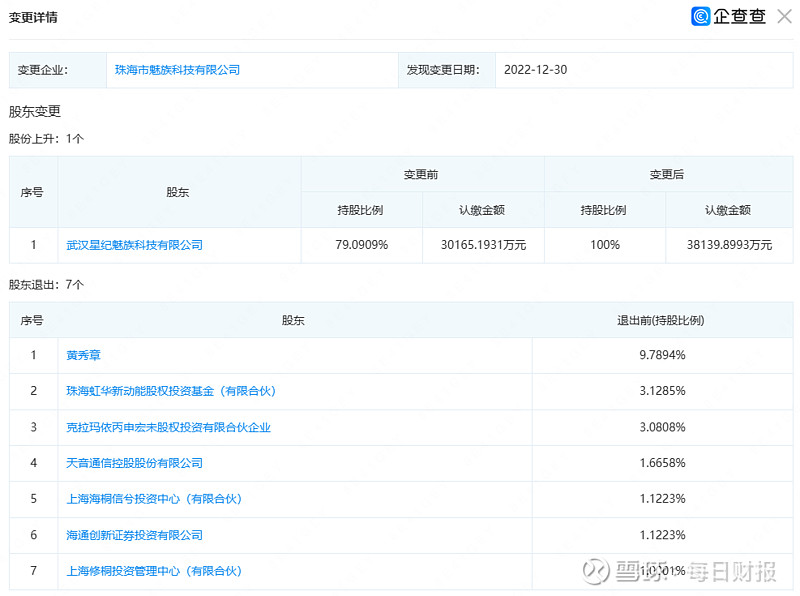The image size is (800, 596).
Task: Click the 股东变更 section heading
Action: click(x=35, y=111)
